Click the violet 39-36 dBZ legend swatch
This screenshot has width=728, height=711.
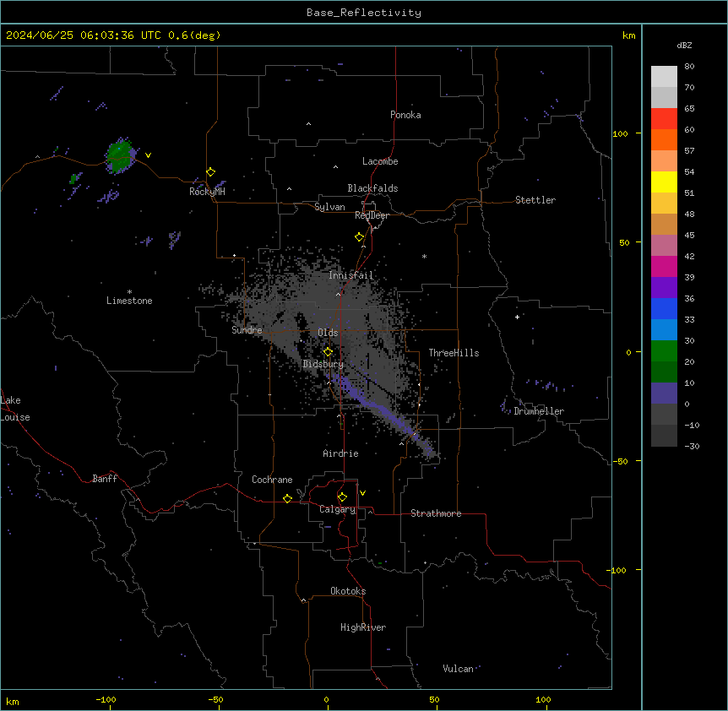664,288
